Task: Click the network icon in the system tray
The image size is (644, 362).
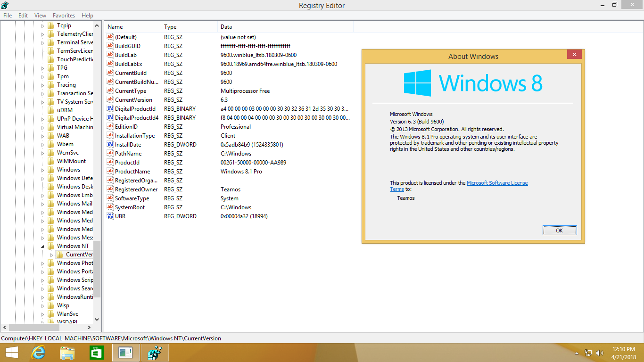Action: tap(588, 353)
